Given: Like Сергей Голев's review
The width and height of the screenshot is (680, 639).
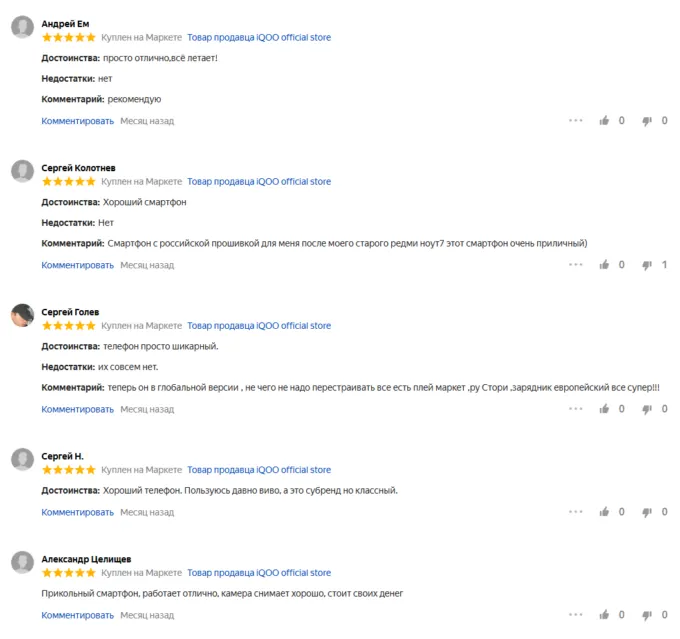Looking at the screenshot, I should click(x=604, y=409).
